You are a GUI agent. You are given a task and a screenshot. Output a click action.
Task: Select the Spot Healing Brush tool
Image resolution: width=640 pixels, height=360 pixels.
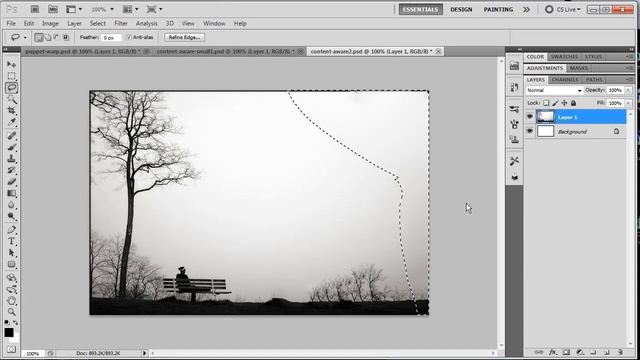[11, 136]
